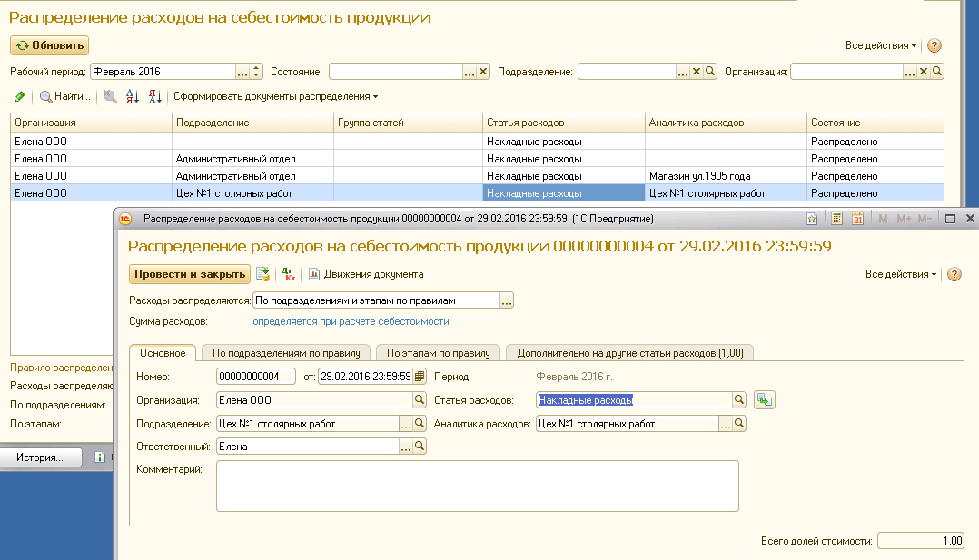Click the Дт/Кт postings icon in document toolbar
The width and height of the screenshot is (979, 560).
point(289,274)
